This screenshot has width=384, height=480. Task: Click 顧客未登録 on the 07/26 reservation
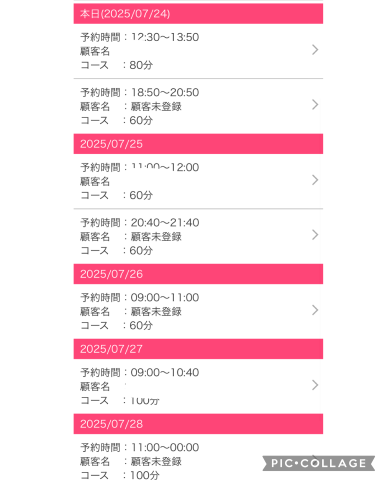(x=156, y=312)
